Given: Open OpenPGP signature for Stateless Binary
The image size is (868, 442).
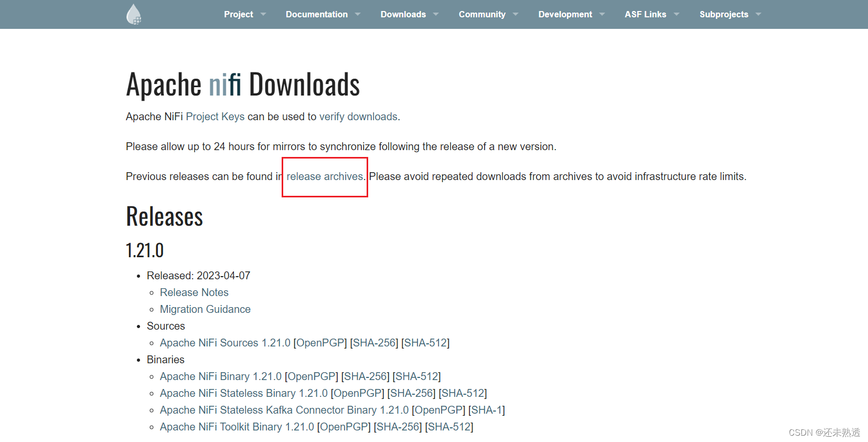Looking at the screenshot, I should 358,393.
